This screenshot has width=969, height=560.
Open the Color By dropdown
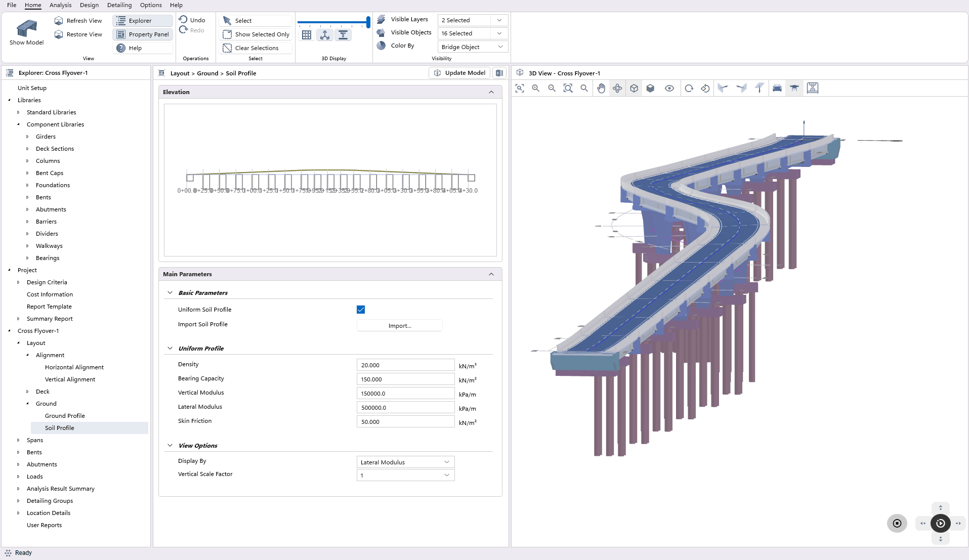pyautogui.click(x=472, y=47)
